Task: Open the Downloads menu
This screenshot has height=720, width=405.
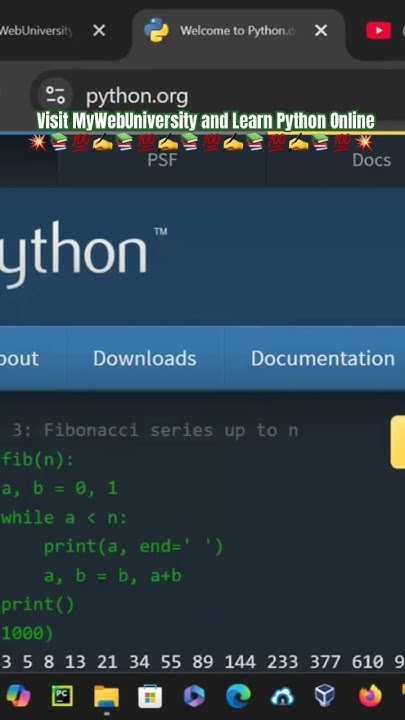Action: click(x=145, y=358)
